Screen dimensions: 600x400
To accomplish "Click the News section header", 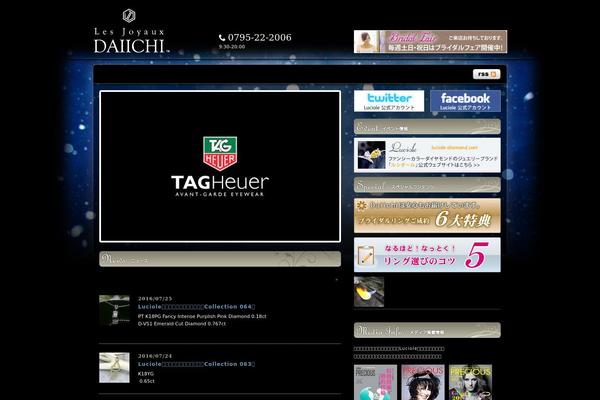I will [220, 259].
